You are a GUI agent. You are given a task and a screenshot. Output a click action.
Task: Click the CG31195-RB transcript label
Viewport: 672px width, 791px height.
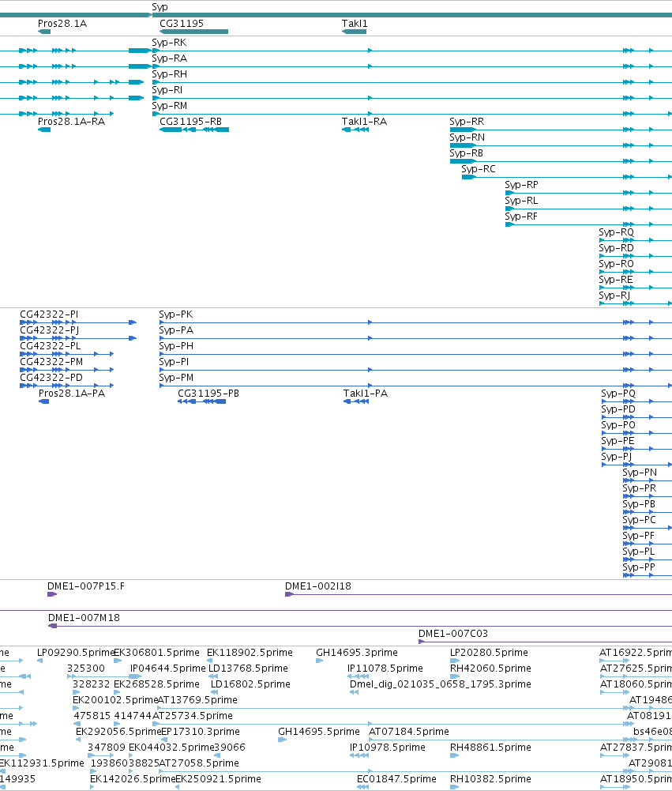coord(190,122)
